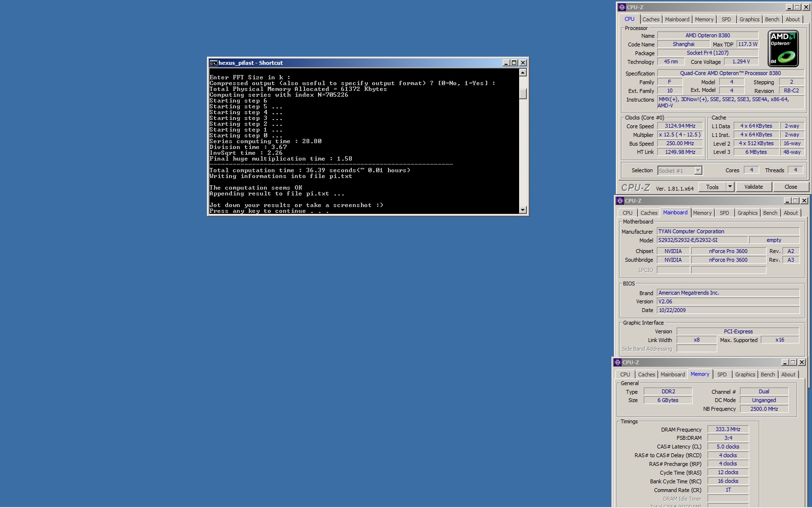Click the AMD Opteron processor logo
The height and width of the screenshot is (508, 812).
783,48
